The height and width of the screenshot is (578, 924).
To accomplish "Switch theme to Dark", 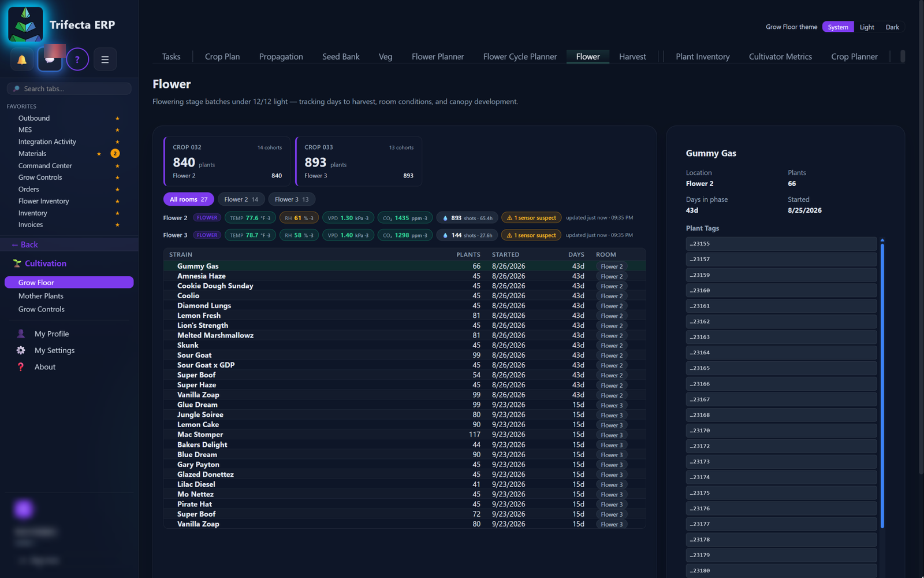I will click(892, 27).
